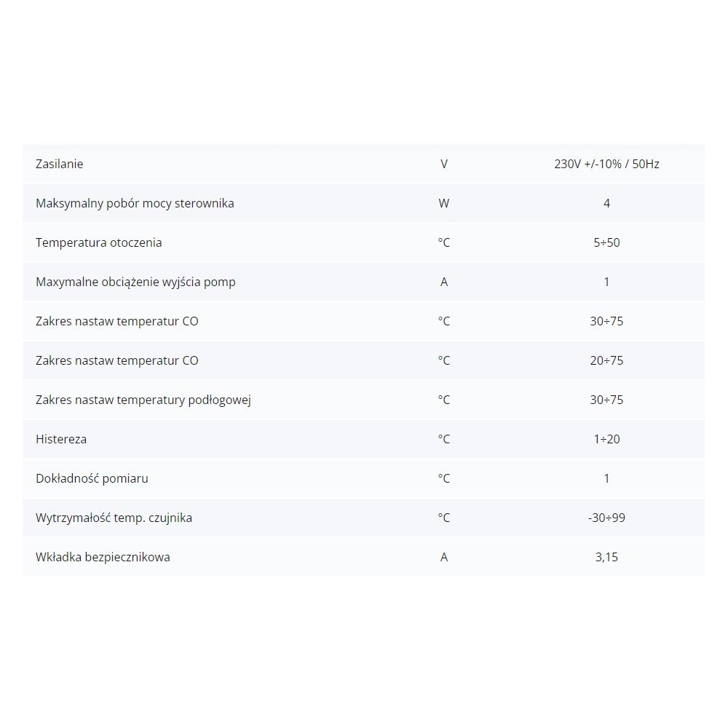This screenshot has height=728, width=728.
Task: Select Maksymalny pobór mocy sterownika label
Action: pos(135,203)
